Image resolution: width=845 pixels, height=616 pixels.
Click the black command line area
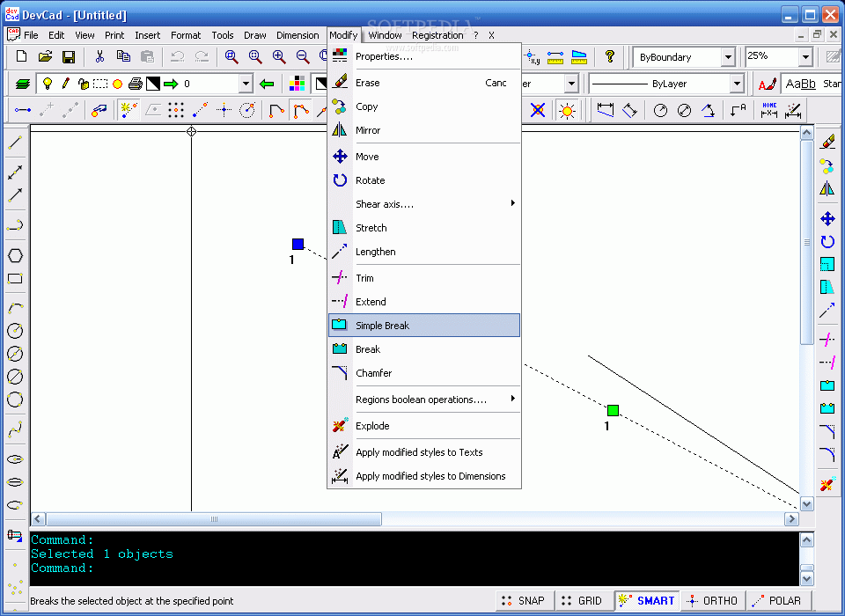pos(415,558)
